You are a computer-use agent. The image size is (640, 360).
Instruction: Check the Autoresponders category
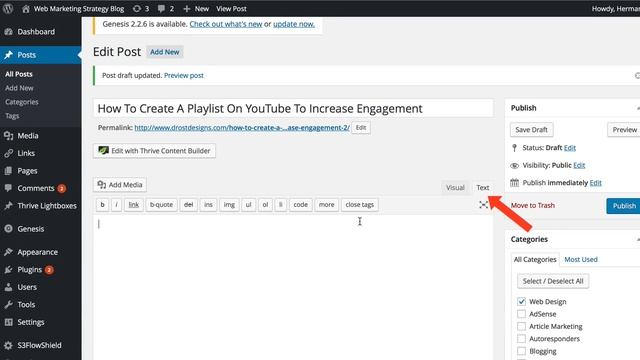tap(521, 339)
